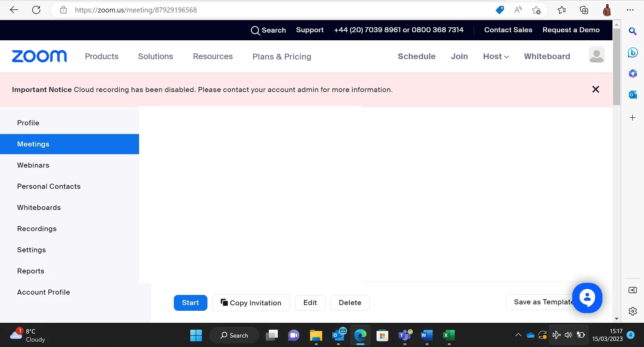
Task: Activate Read Aloud icon
Action: click(x=518, y=10)
